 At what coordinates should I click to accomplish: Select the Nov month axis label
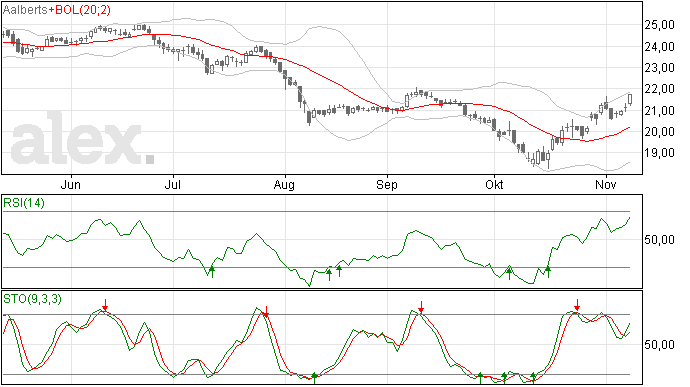(606, 184)
